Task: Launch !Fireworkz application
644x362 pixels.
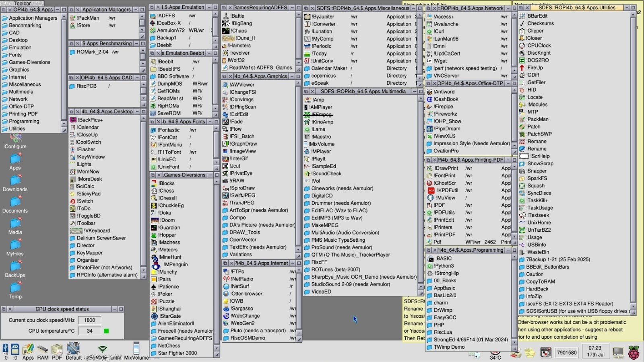Action: (442, 114)
